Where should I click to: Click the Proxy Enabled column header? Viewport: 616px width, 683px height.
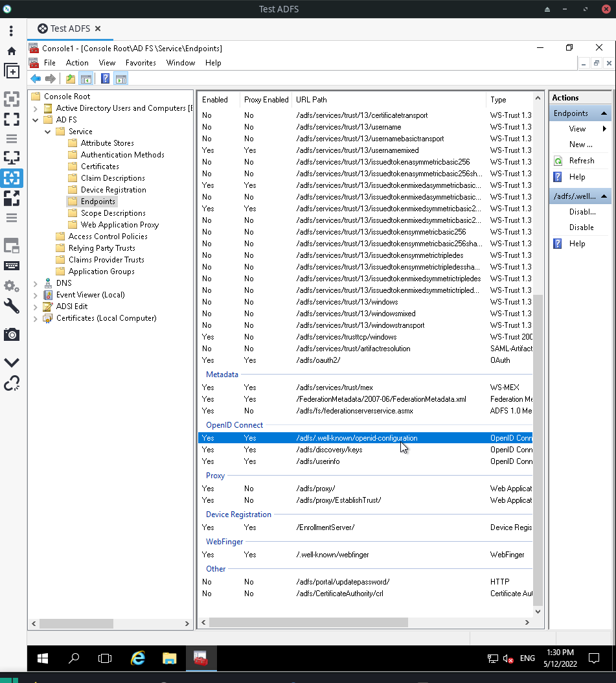(x=266, y=100)
